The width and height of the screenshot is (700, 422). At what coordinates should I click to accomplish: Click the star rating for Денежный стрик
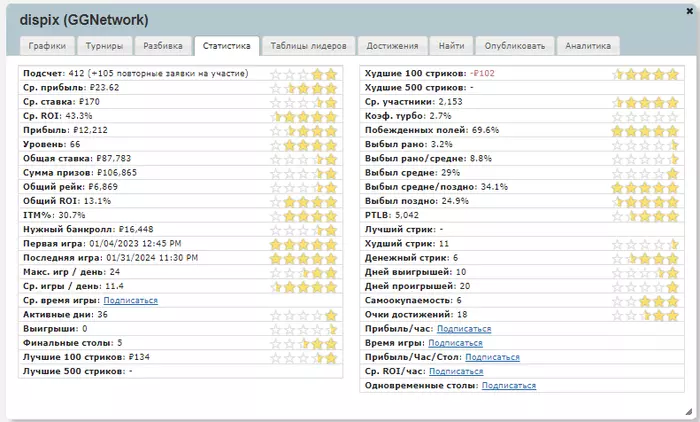645,259
